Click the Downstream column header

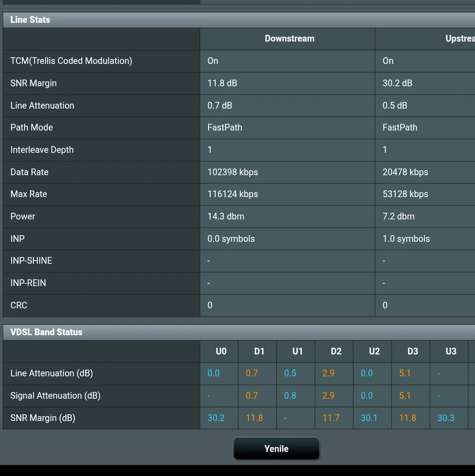(289, 39)
